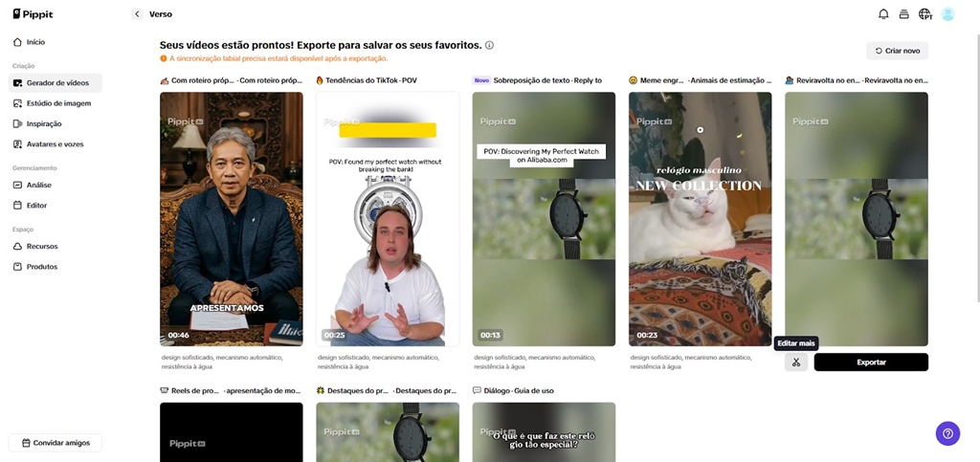
Task: Open the user profile avatar
Action: pyautogui.click(x=947, y=14)
